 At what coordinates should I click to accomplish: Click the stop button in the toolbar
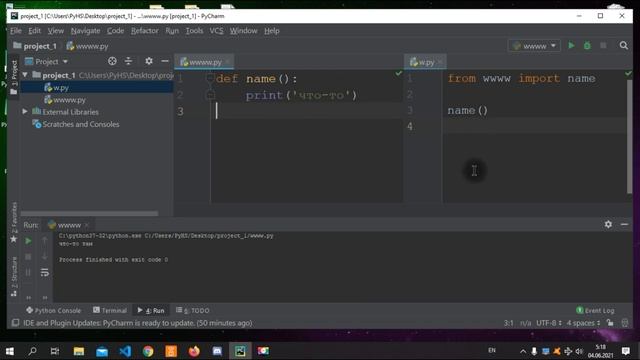[x=603, y=46]
